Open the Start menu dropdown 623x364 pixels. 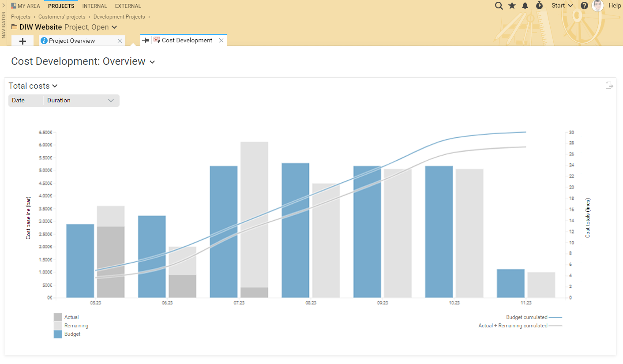(x=562, y=6)
